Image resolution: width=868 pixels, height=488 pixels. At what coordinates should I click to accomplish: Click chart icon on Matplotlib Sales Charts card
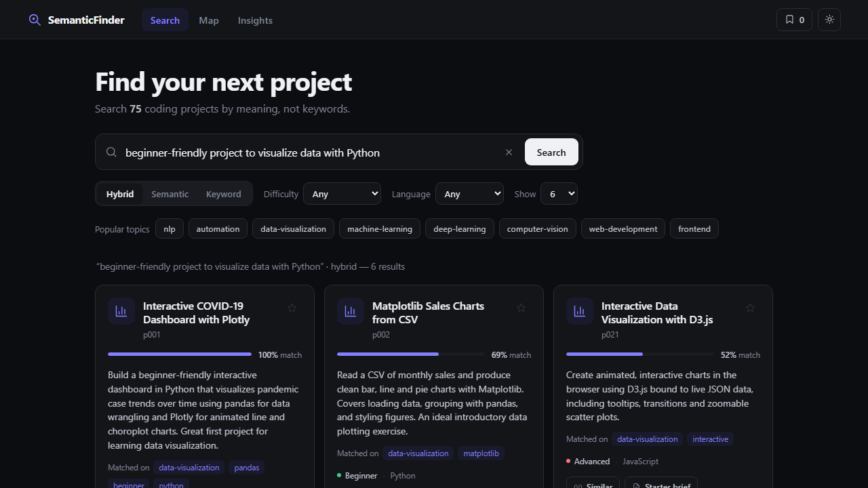[x=350, y=311]
